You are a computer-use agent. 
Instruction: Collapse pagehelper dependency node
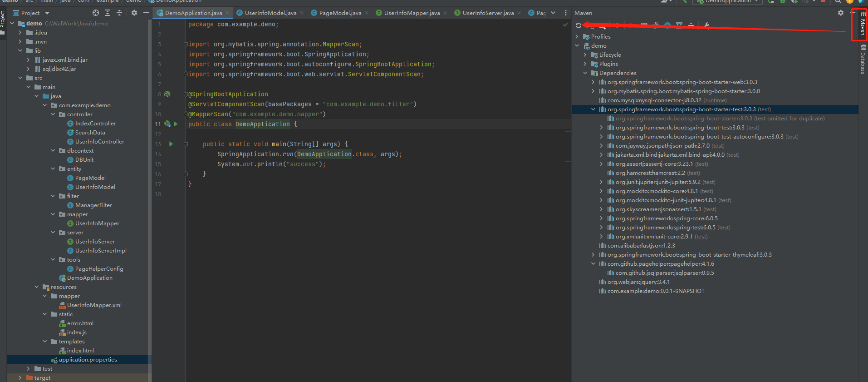point(593,264)
